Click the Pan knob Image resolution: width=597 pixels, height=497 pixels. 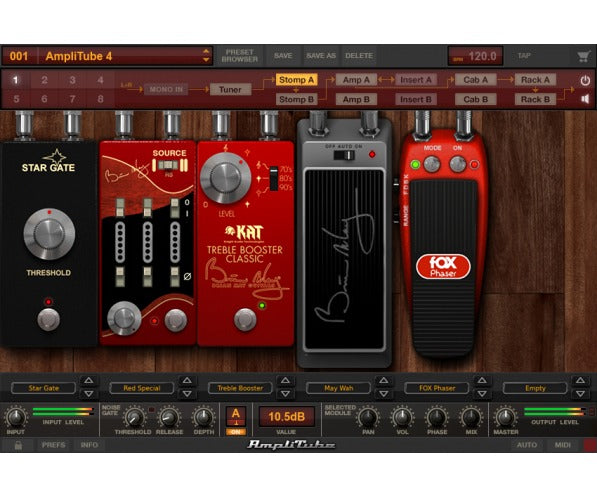(368, 417)
